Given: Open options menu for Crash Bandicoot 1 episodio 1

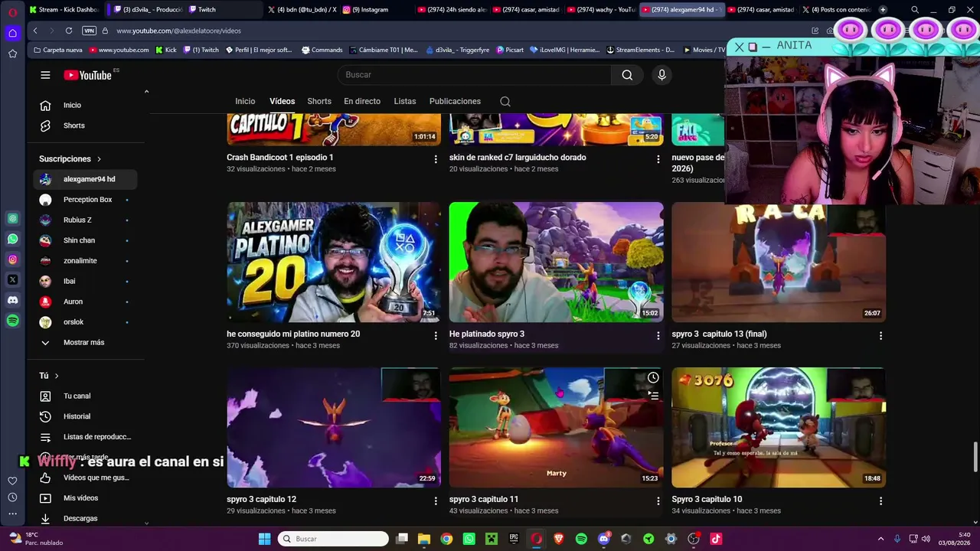Looking at the screenshot, I should [436, 159].
